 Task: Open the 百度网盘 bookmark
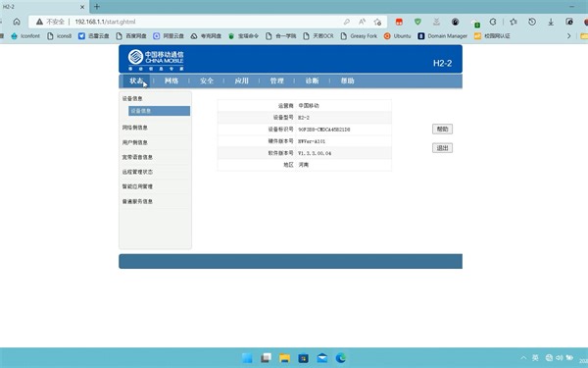click(x=131, y=36)
